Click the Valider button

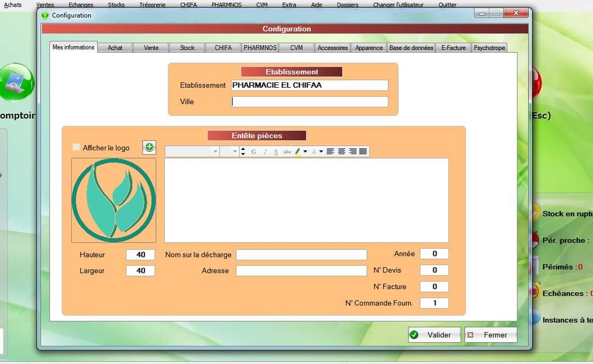point(434,335)
